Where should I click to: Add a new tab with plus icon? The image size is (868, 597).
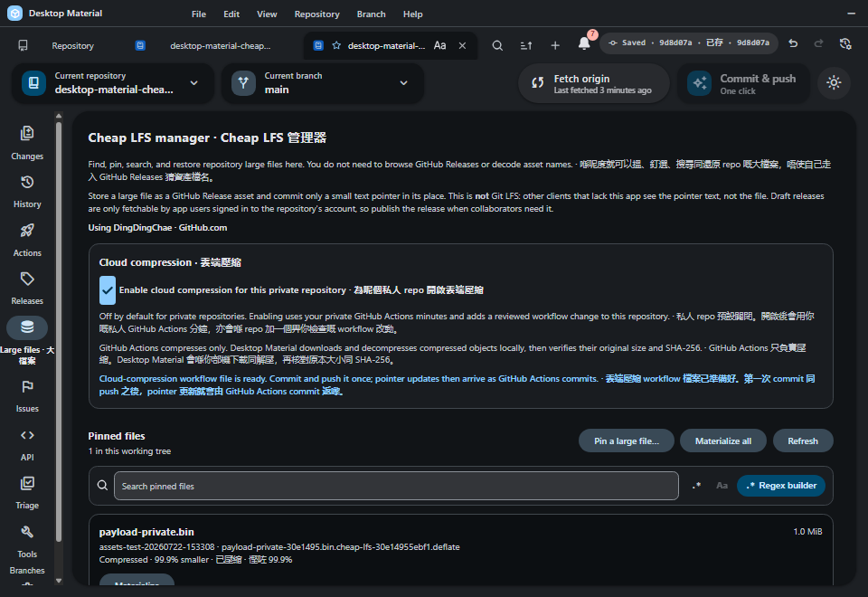(555, 45)
